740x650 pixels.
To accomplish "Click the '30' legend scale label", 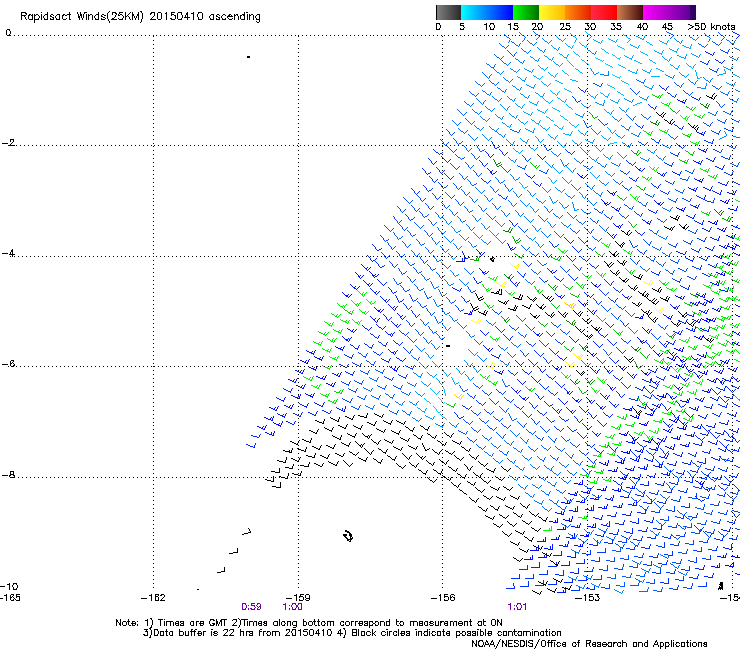I will click(x=590, y=27).
